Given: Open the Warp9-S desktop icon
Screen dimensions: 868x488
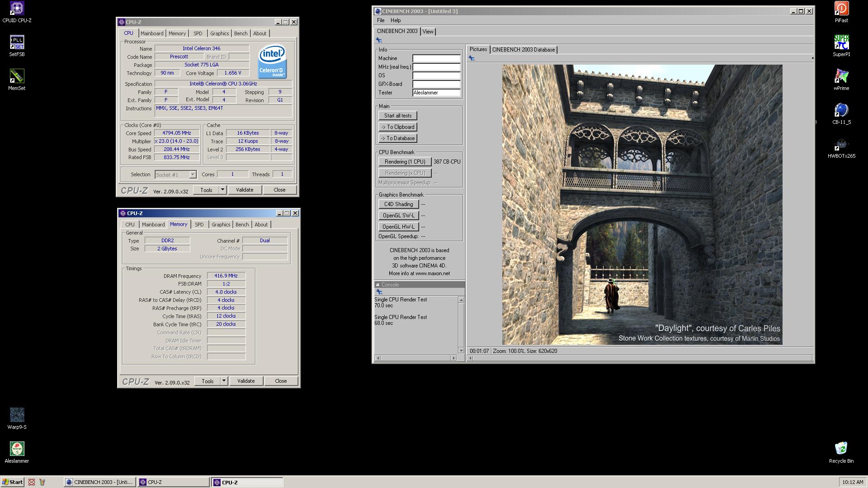Looking at the screenshot, I should pos(17,418).
